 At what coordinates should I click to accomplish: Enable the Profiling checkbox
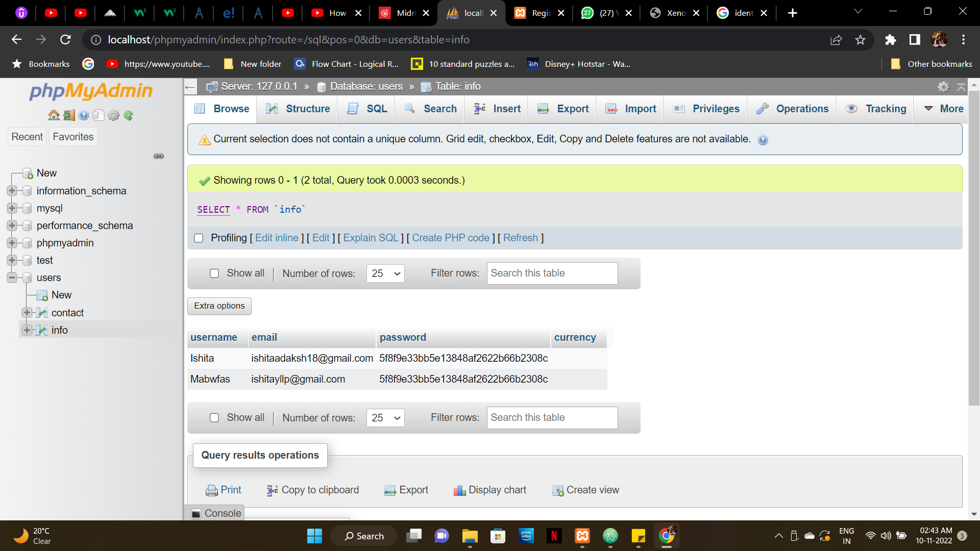(199, 238)
